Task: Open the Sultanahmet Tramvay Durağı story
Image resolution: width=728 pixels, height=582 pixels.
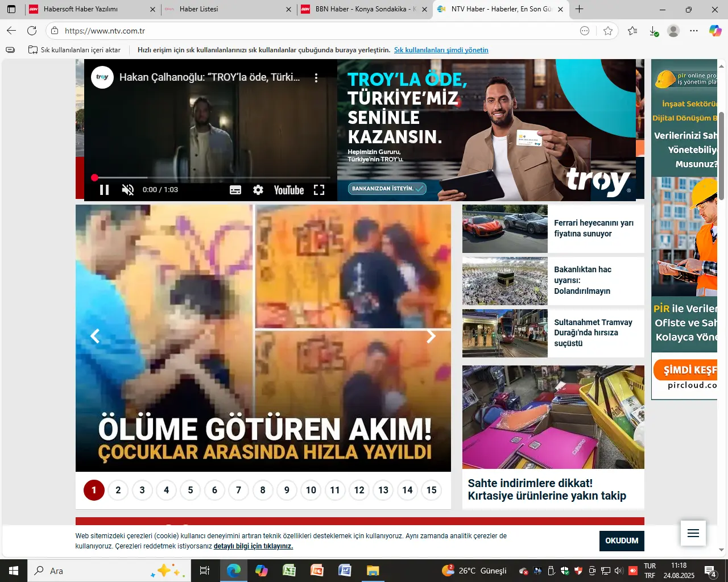Action: [593, 333]
